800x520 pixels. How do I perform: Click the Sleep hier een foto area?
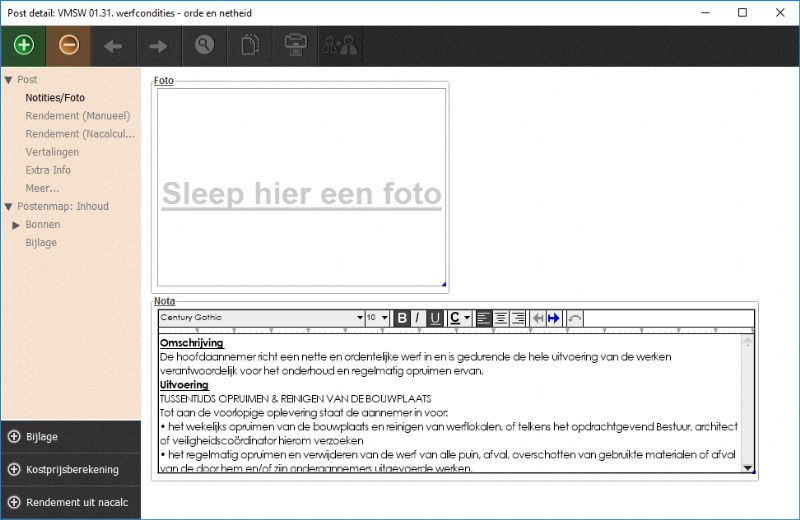tap(300, 192)
